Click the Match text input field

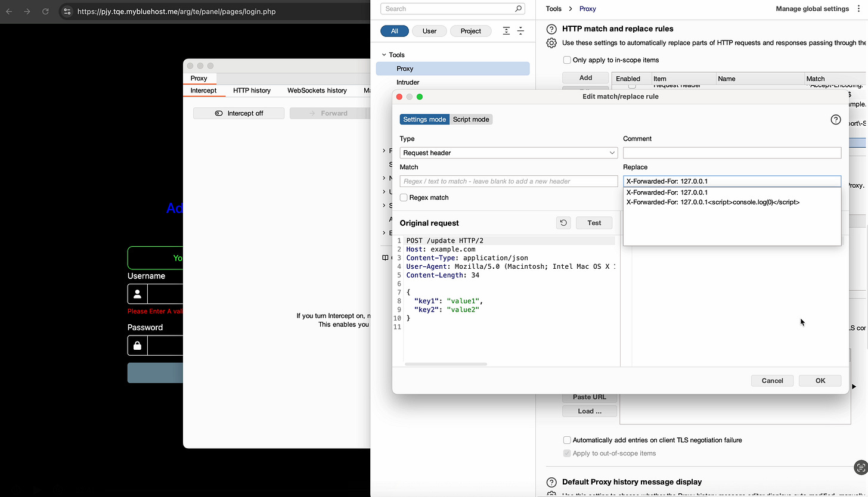click(509, 181)
